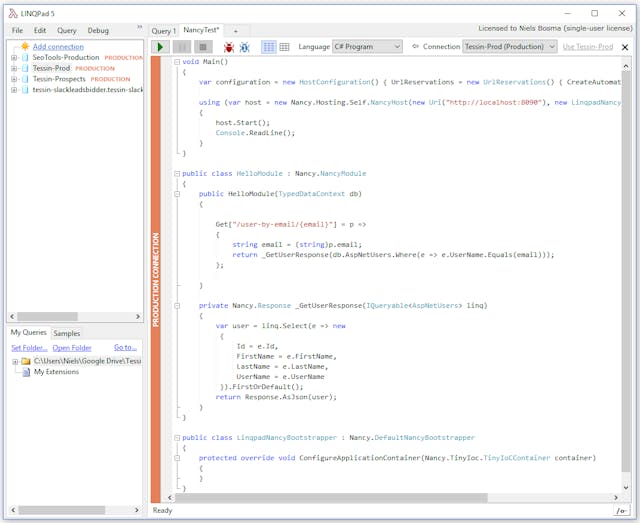Image resolution: width=640 pixels, height=523 pixels.
Task: Click editor horizontal scroll right arrow
Action: pyautogui.click(x=616, y=498)
